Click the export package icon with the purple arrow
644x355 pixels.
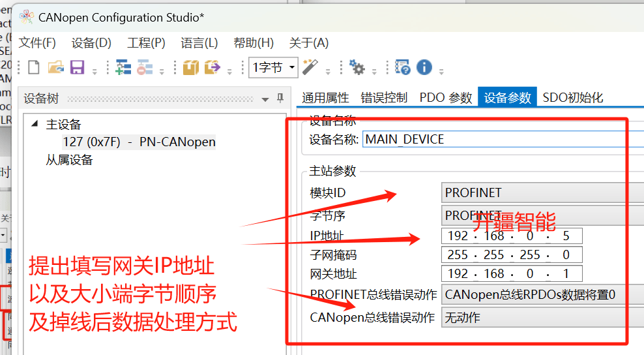click(x=212, y=67)
